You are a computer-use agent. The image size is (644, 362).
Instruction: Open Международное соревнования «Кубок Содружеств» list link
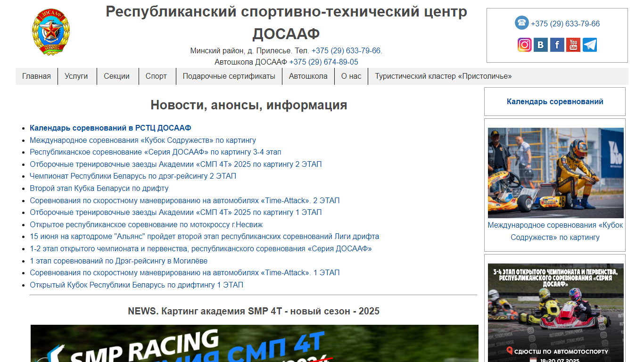pyautogui.click(x=143, y=140)
